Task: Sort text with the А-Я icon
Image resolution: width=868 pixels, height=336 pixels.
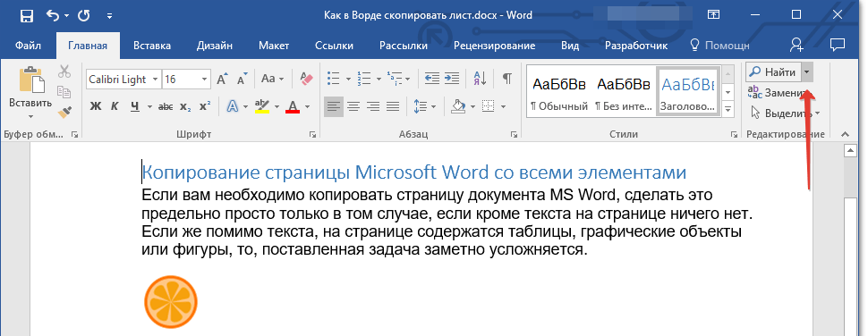Action: tap(480, 79)
